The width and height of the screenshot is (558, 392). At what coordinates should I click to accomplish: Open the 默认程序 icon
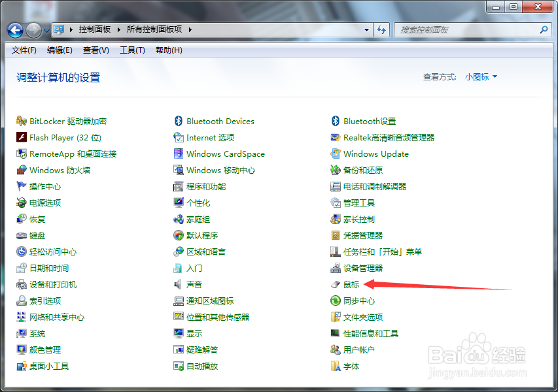[179, 236]
